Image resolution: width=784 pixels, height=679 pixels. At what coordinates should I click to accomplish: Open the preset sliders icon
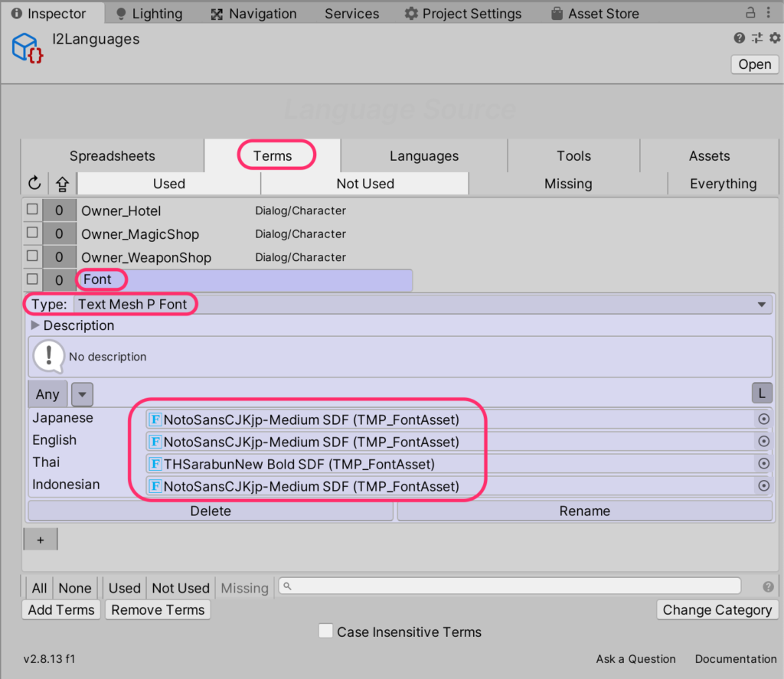coord(757,38)
